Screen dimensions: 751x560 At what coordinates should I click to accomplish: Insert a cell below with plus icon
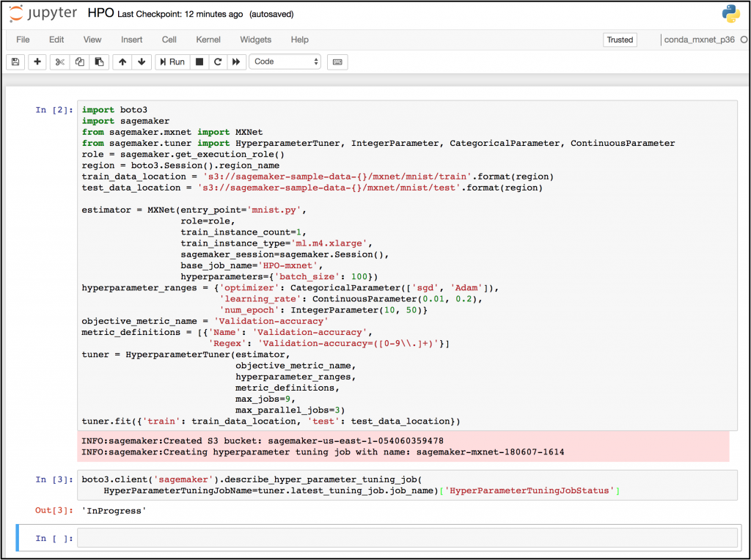(37, 62)
